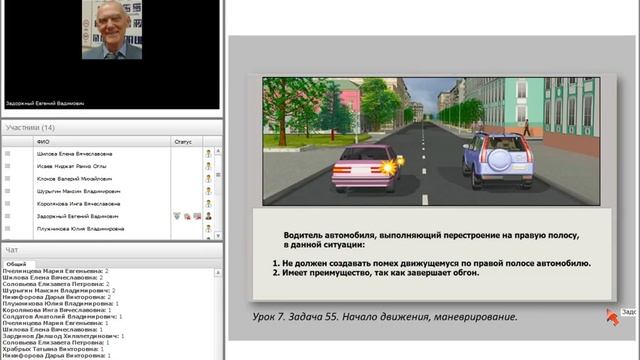
Task: Click the question text about перестроение на правую полосу
Action: (x=431, y=240)
